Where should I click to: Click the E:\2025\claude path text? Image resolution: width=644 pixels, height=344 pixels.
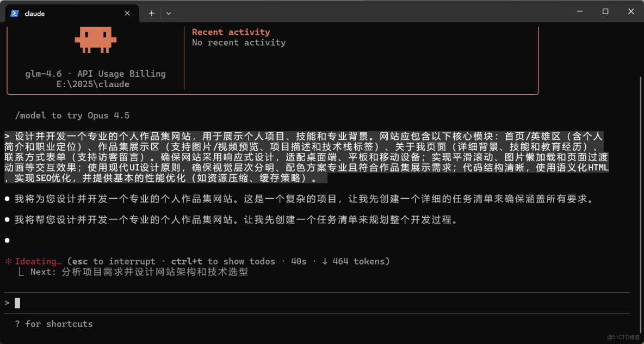point(93,84)
